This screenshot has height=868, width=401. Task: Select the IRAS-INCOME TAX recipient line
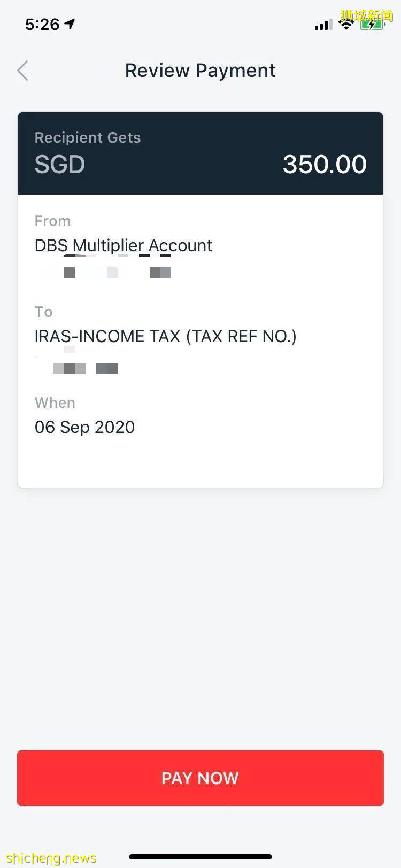tap(165, 336)
